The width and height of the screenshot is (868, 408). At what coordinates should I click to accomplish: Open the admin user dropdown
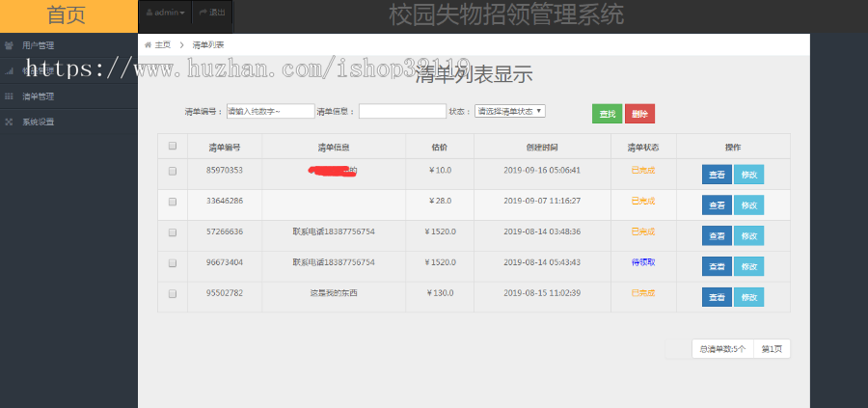pyautogui.click(x=166, y=13)
